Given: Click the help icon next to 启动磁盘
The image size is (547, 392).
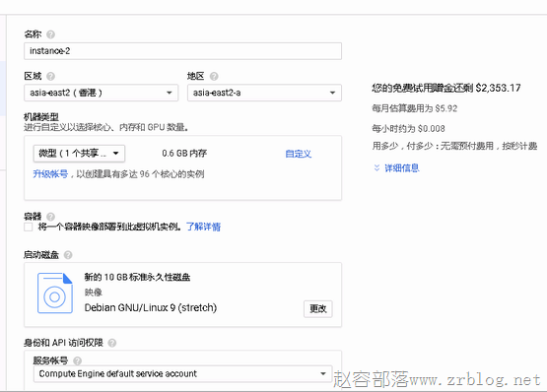Looking at the screenshot, I should pyautogui.click(x=68, y=255).
